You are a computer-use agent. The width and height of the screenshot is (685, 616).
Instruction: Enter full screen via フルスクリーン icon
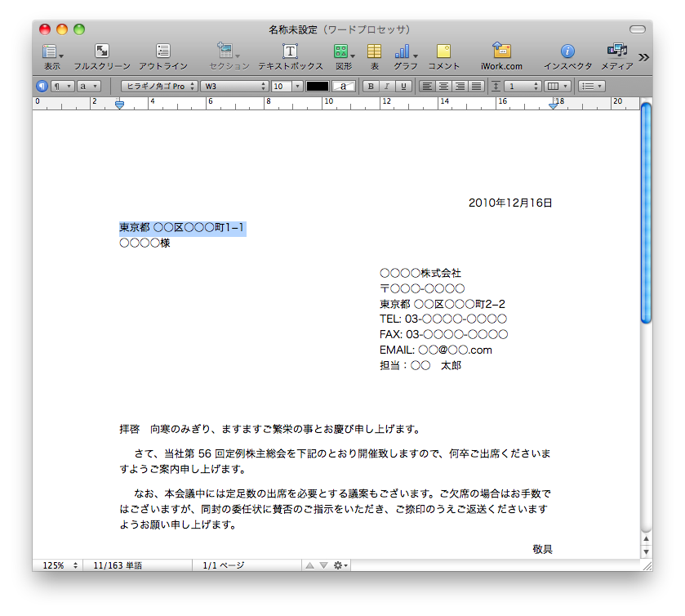102,51
